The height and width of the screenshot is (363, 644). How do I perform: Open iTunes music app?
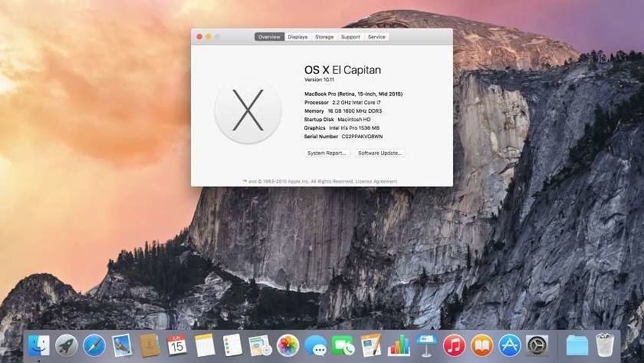pos(454,346)
